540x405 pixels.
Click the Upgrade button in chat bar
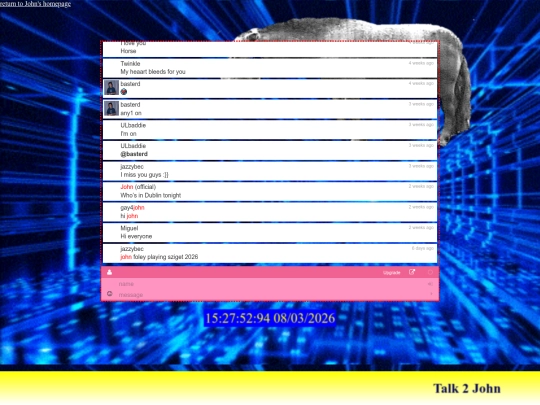(392, 273)
